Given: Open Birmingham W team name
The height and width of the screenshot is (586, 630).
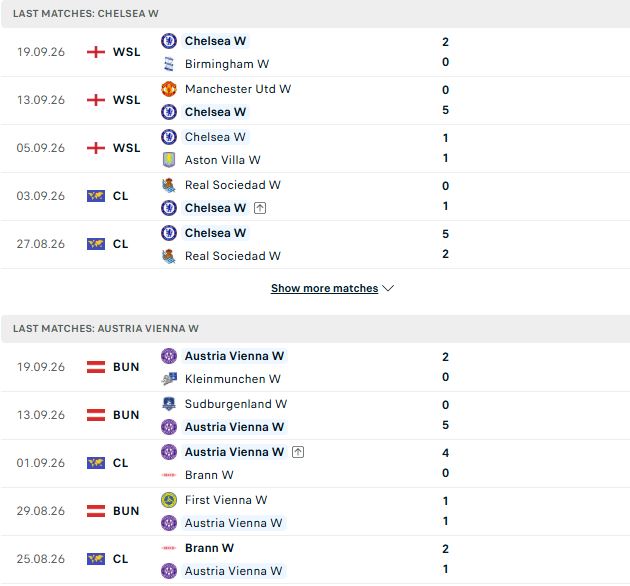Looking at the screenshot, I should point(227,64).
